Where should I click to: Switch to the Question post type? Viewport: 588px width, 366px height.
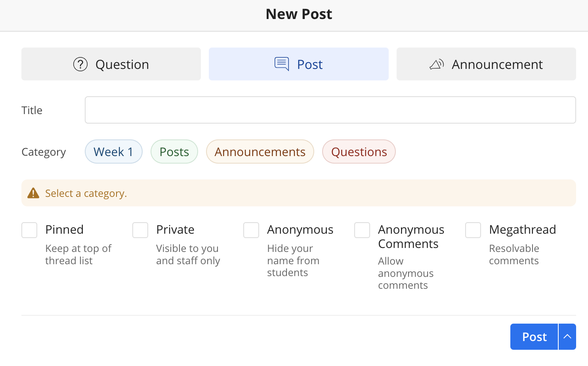[111, 64]
